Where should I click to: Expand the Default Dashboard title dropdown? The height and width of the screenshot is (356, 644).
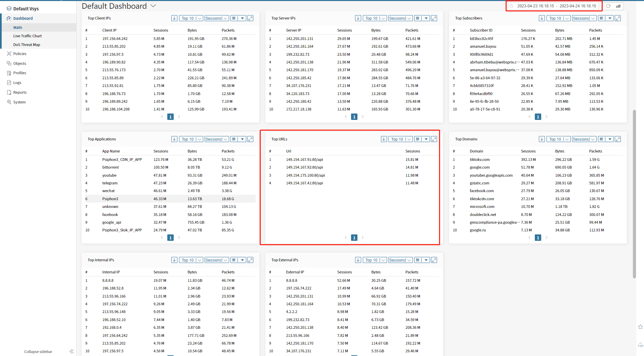coord(153,6)
